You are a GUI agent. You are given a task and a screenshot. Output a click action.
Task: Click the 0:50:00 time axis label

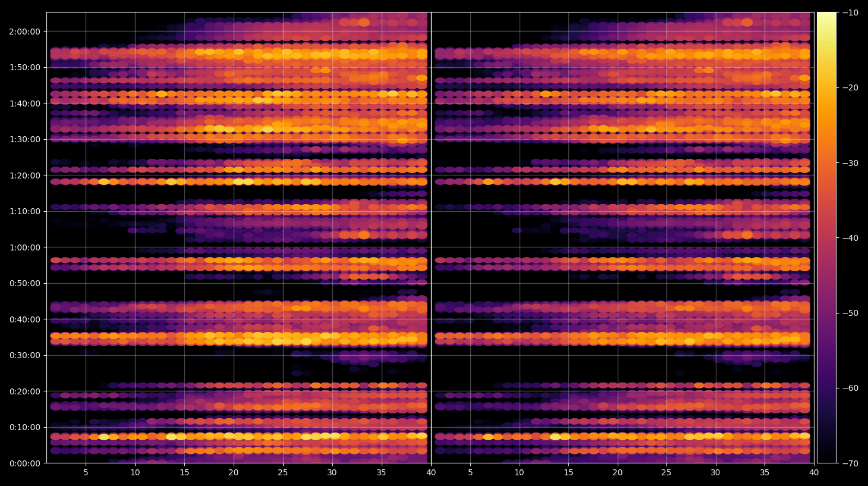coord(24,283)
